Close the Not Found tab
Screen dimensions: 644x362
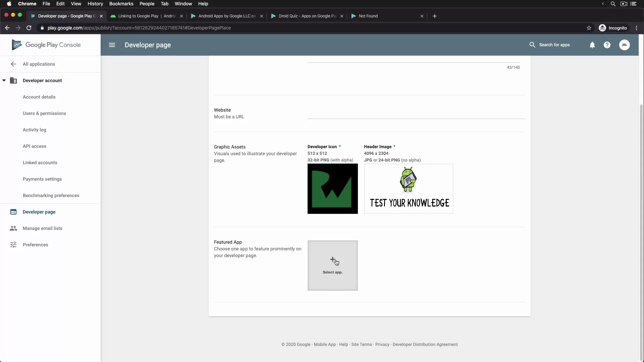coord(422,16)
